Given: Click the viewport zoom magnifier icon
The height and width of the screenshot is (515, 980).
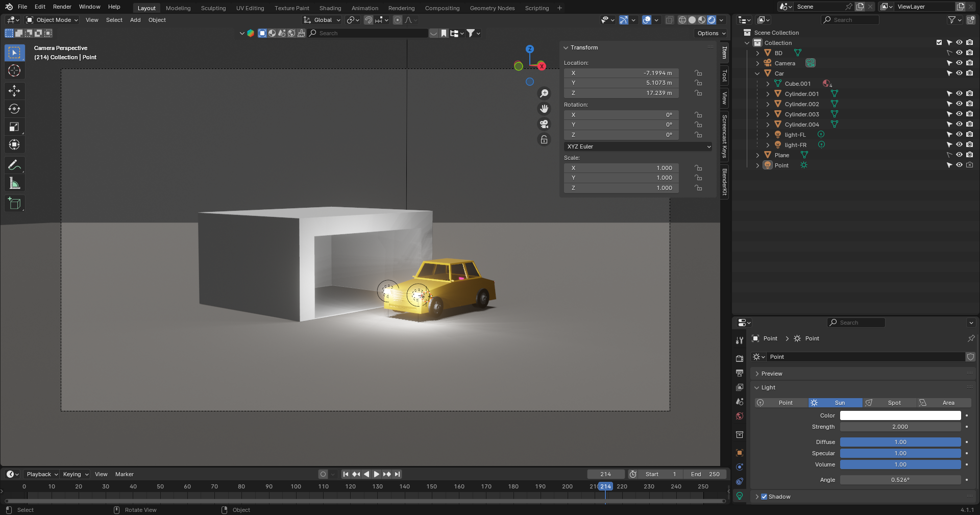Looking at the screenshot, I should [x=544, y=93].
